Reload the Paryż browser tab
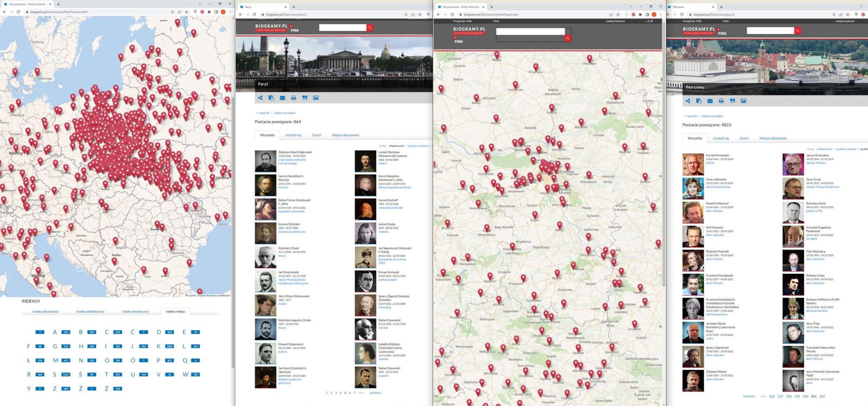 pos(254,14)
